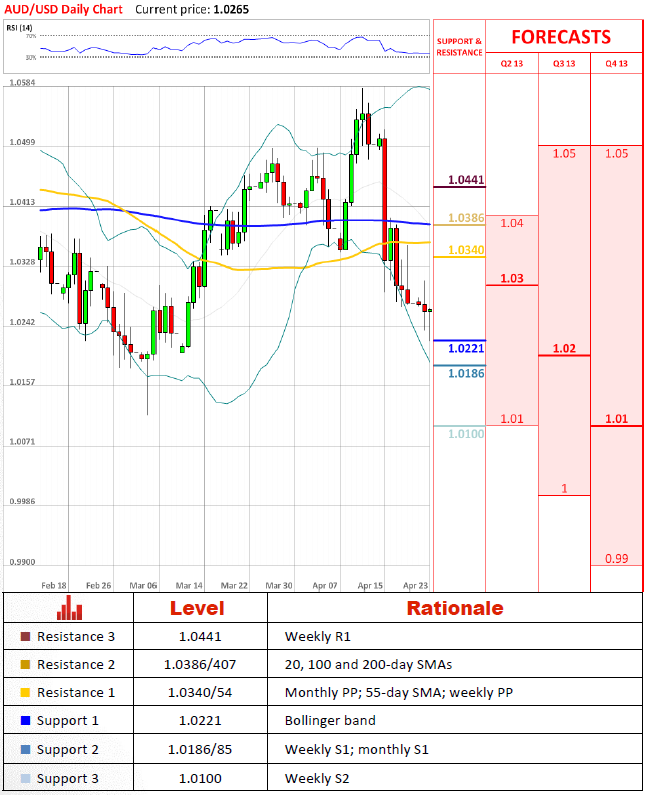
Task: Click the Rationale table column header
Action: click(x=455, y=608)
